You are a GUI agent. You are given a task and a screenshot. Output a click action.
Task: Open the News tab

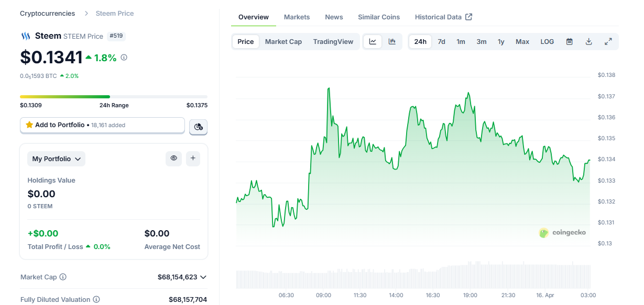[334, 17]
